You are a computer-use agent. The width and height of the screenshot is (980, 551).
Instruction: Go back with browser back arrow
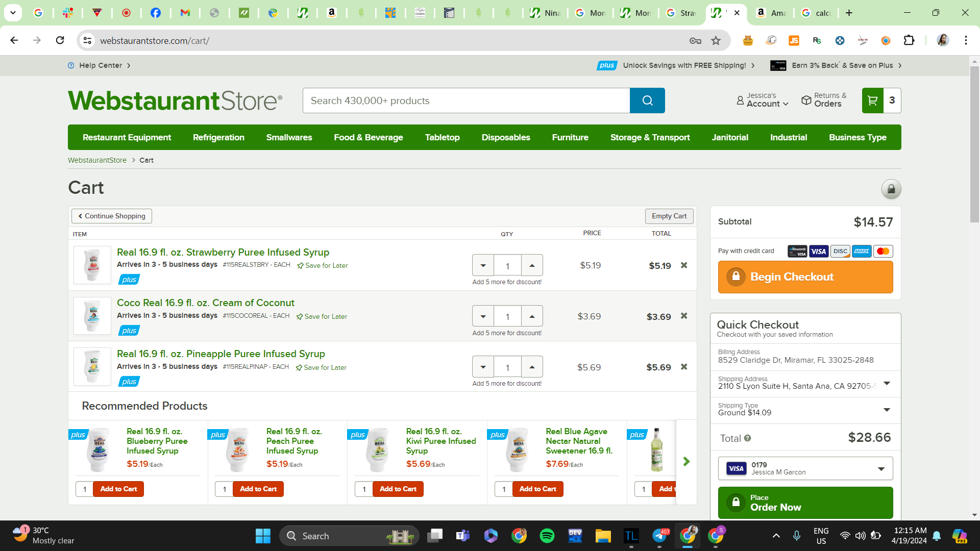tap(14, 40)
